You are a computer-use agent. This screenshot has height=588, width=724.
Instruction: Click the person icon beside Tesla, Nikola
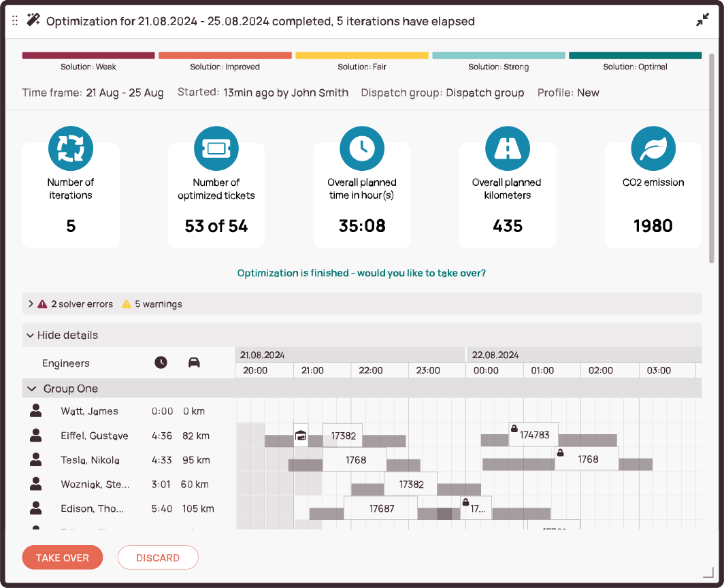pyautogui.click(x=36, y=460)
